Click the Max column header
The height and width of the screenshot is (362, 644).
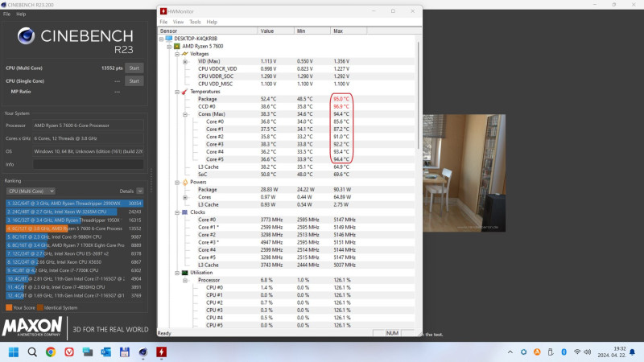point(349,31)
